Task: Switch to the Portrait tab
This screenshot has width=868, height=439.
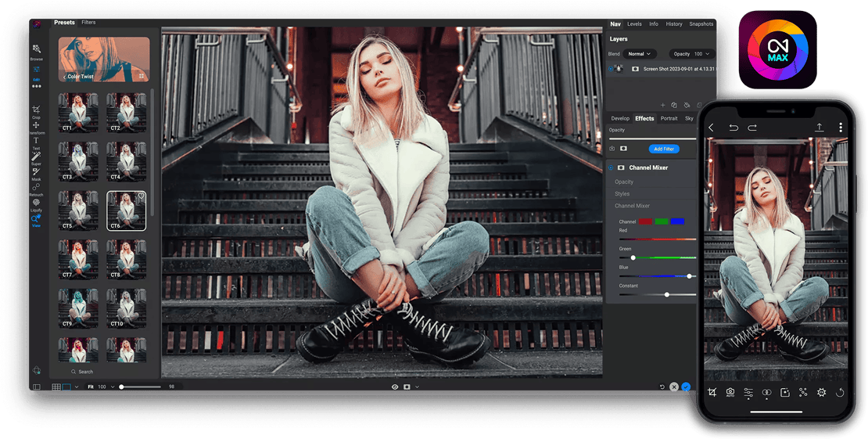Action: 669,118
